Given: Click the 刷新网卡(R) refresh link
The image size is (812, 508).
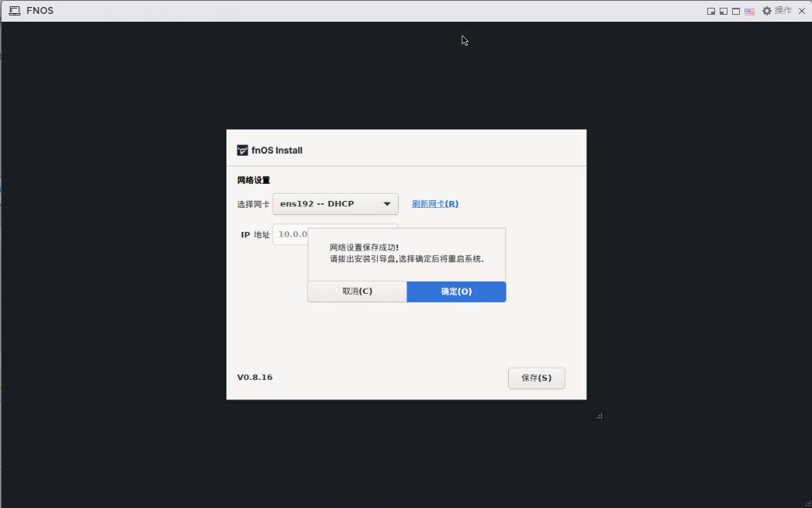Looking at the screenshot, I should click(435, 204).
